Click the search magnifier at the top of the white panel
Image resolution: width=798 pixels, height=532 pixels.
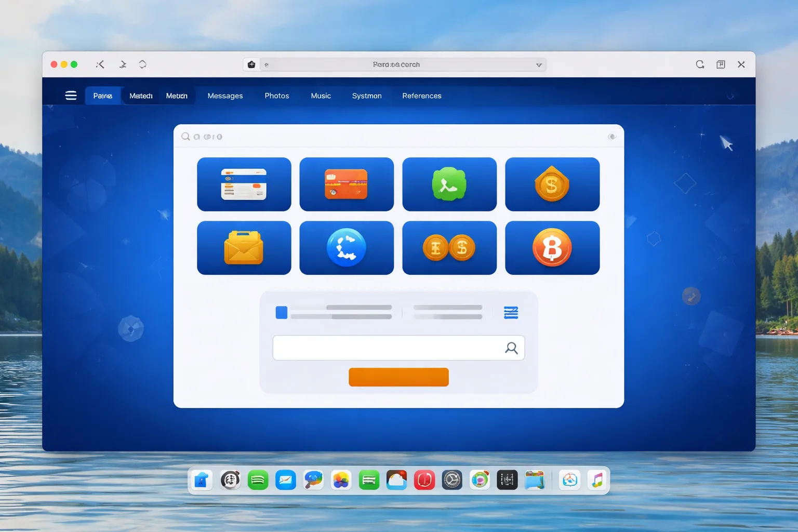185,137
